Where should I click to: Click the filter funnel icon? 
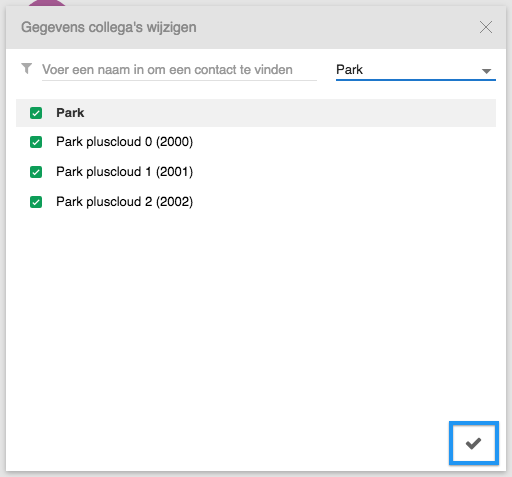[27, 69]
